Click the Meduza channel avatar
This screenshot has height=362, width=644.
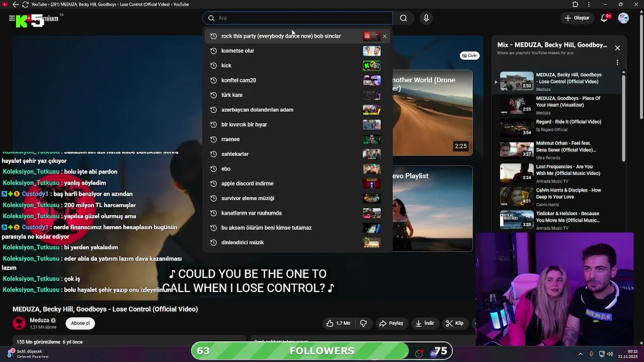[x=19, y=323]
